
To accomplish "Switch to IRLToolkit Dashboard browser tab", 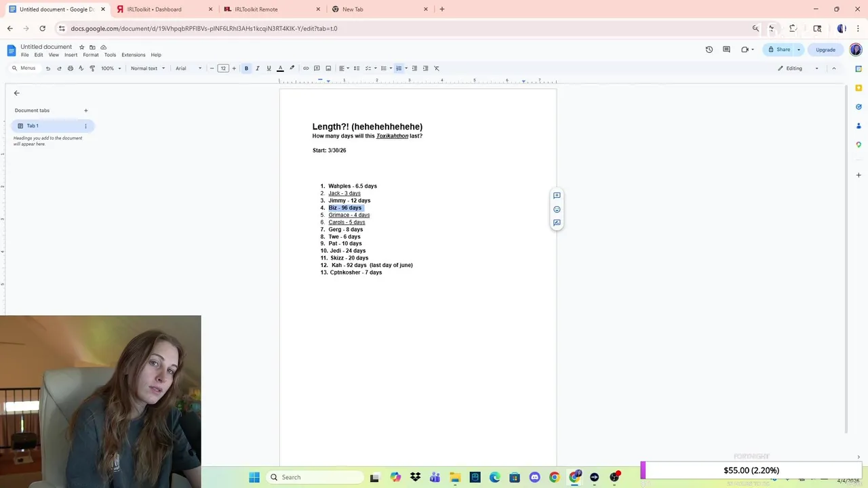I will coord(163,9).
